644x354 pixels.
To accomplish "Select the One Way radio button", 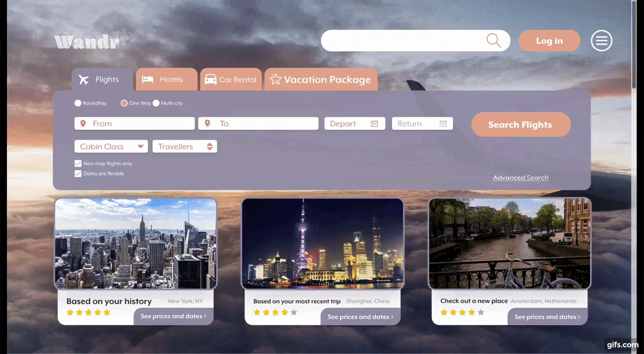I will [x=124, y=103].
